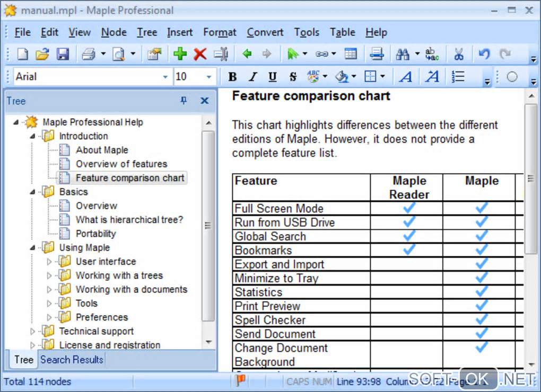The image size is (541, 392).
Task: Insert a table with the grid icon
Action: [351, 54]
